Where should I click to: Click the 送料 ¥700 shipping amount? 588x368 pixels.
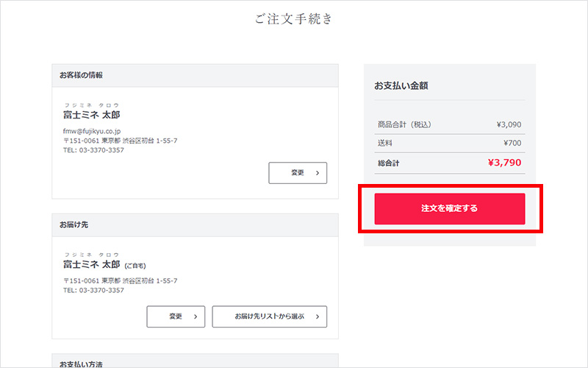pyautogui.click(x=512, y=144)
